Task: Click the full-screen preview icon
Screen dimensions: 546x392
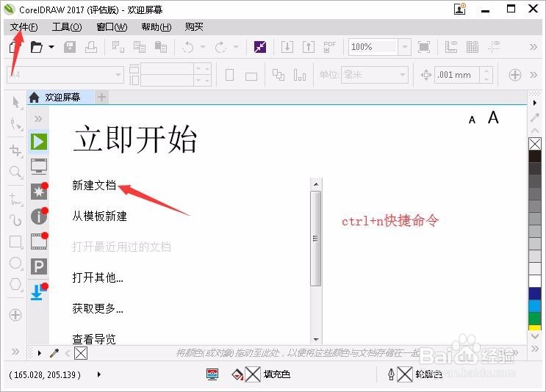Action: 424,46
